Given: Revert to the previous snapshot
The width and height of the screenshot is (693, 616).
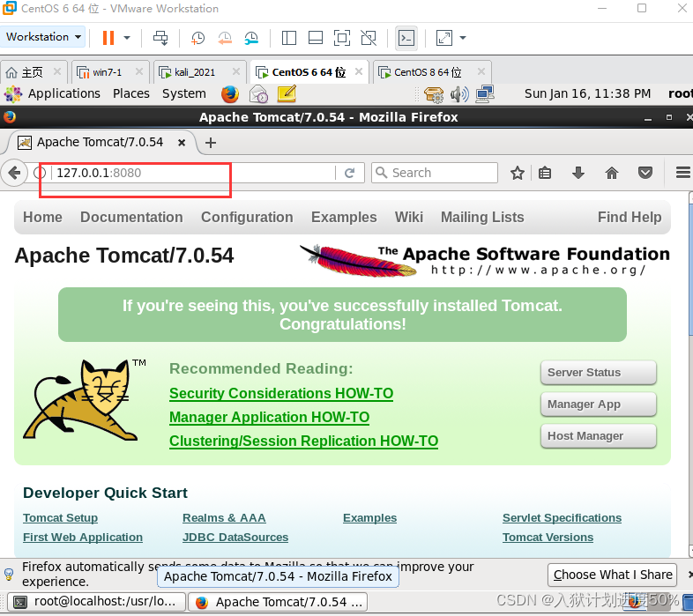Looking at the screenshot, I should tap(225, 38).
